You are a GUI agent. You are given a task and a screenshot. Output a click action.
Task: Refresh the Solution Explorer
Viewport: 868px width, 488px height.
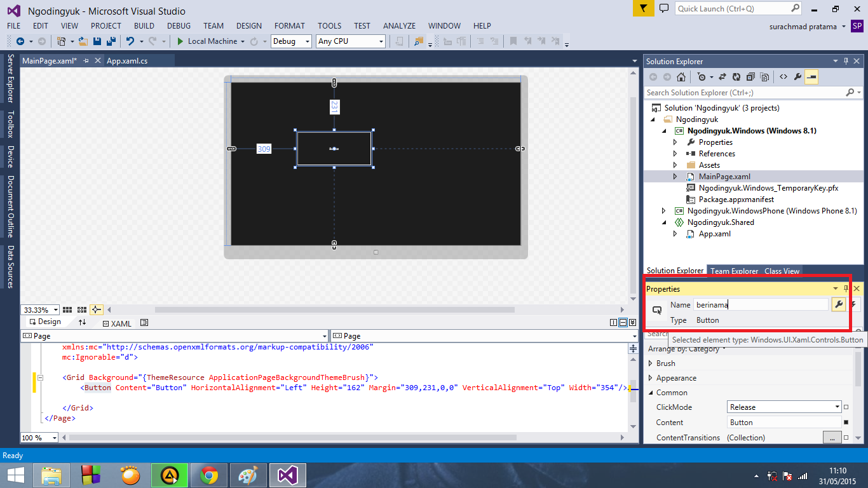point(735,76)
